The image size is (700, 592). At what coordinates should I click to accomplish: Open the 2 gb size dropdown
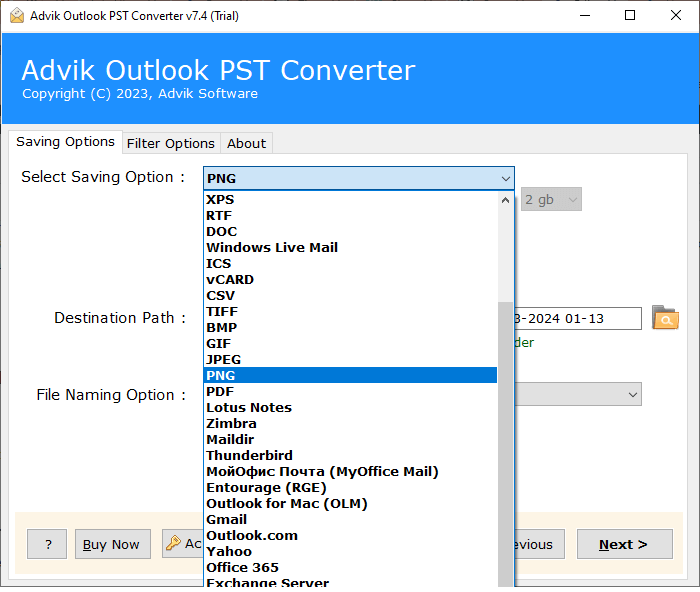pos(551,199)
